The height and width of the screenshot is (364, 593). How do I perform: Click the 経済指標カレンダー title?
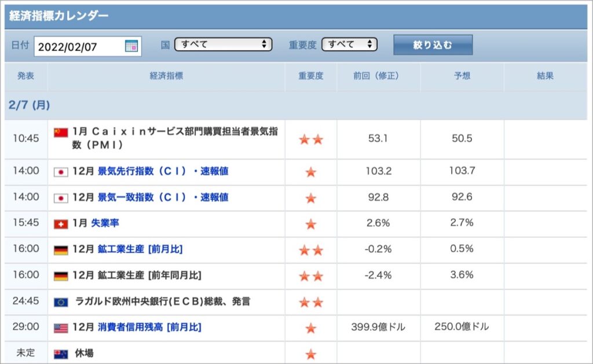coord(58,16)
